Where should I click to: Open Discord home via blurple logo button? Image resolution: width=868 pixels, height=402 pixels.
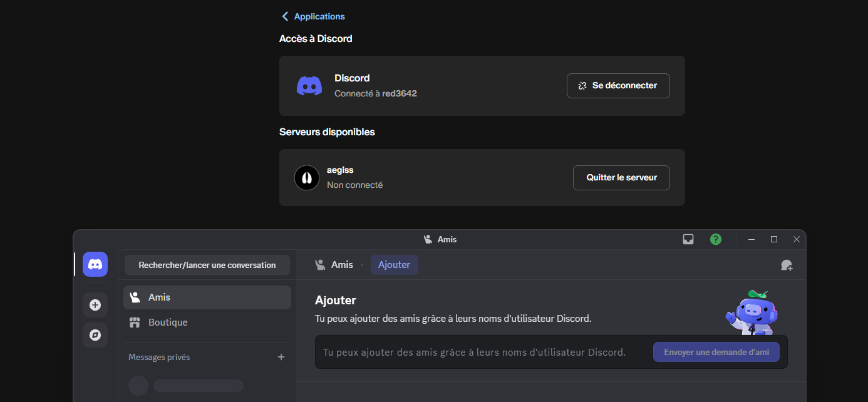95,264
